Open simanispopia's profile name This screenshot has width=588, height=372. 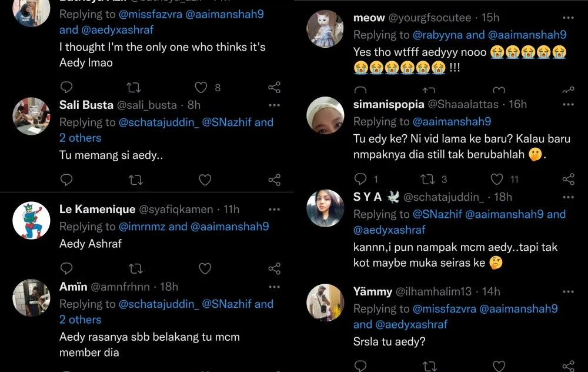[x=389, y=104]
